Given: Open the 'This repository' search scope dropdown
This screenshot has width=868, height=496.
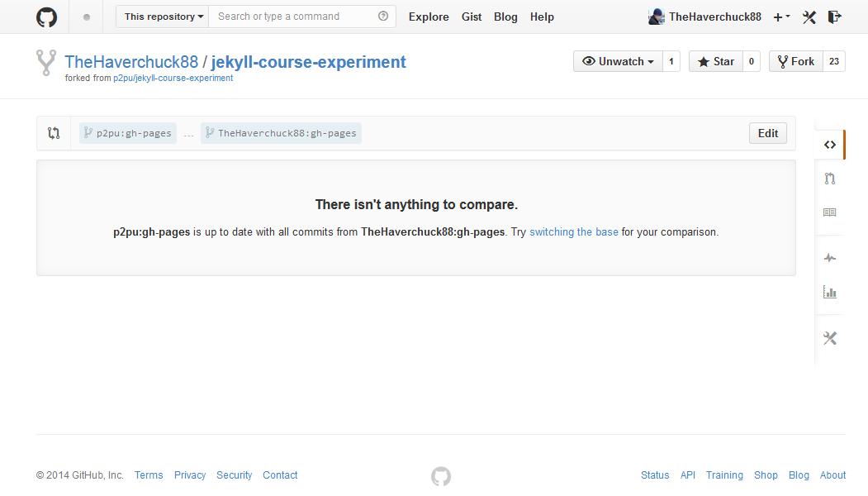Looking at the screenshot, I should click(163, 17).
